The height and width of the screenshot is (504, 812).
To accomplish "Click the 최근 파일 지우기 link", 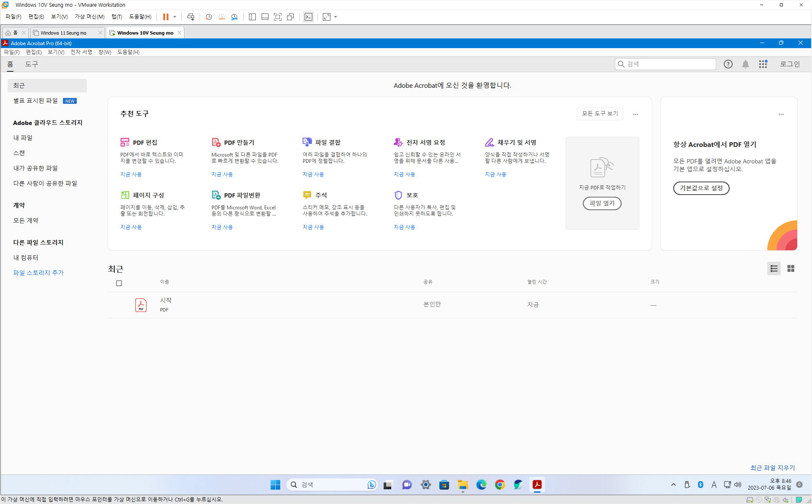I will pyautogui.click(x=772, y=468).
